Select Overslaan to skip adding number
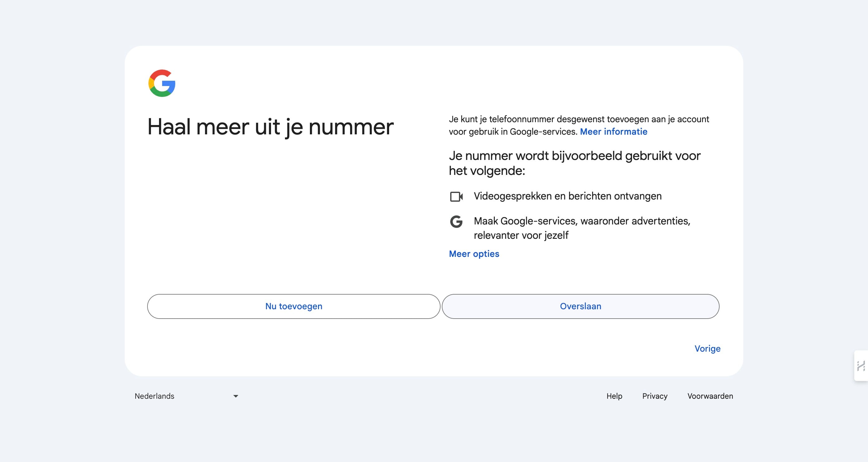The width and height of the screenshot is (868, 462). (x=581, y=306)
